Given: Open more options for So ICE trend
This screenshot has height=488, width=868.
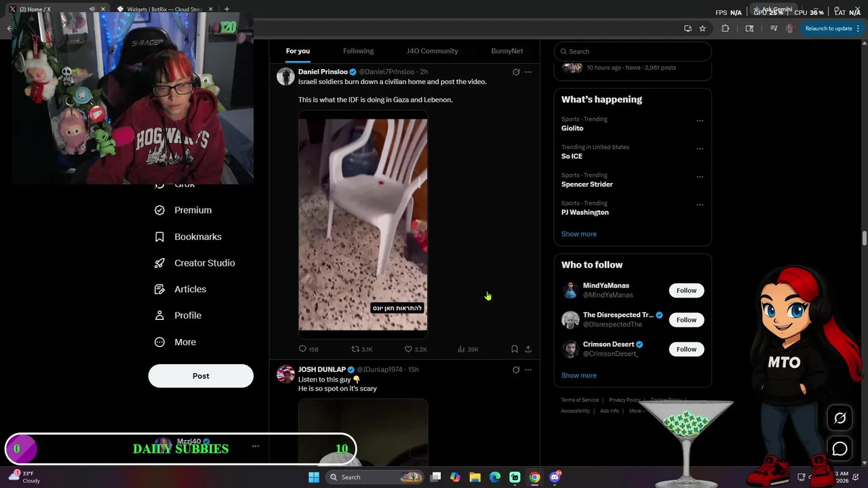Looking at the screenshot, I should coord(700,148).
